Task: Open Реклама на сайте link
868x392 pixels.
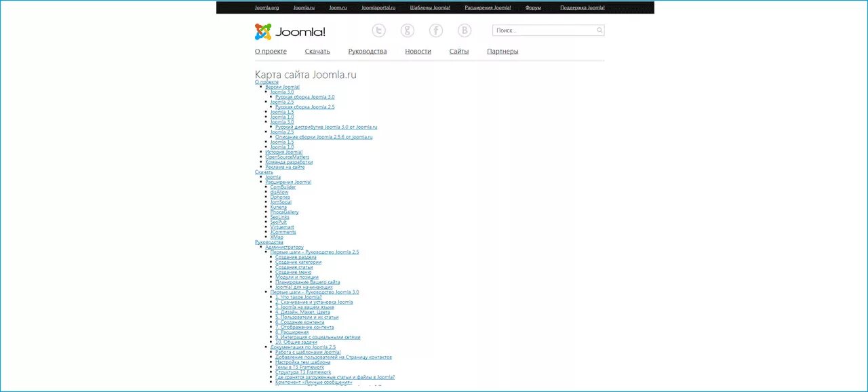Action: [x=285, y=167]
